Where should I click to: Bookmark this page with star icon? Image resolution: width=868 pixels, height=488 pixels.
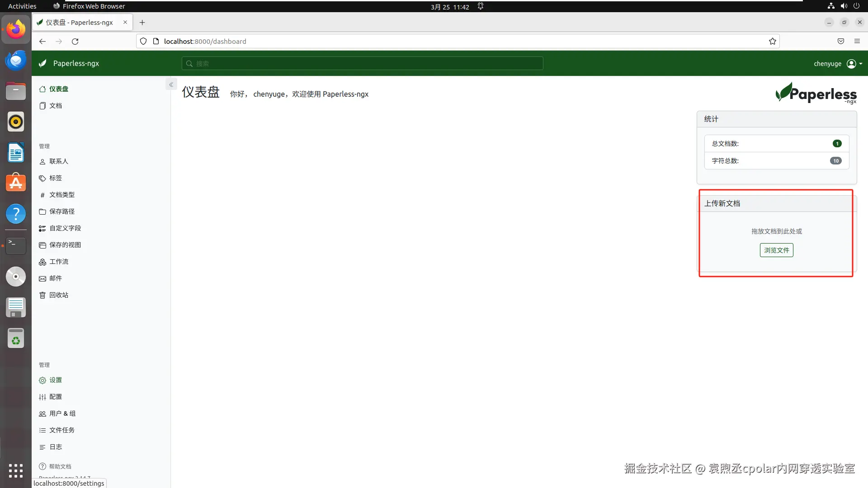(773, 41)
